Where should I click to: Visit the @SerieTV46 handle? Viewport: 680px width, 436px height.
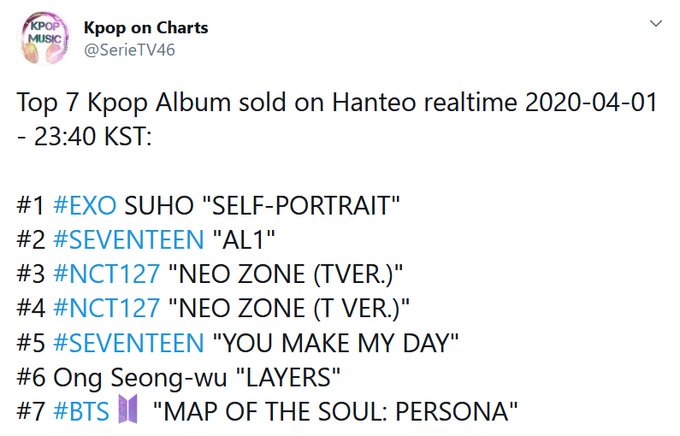129,50
